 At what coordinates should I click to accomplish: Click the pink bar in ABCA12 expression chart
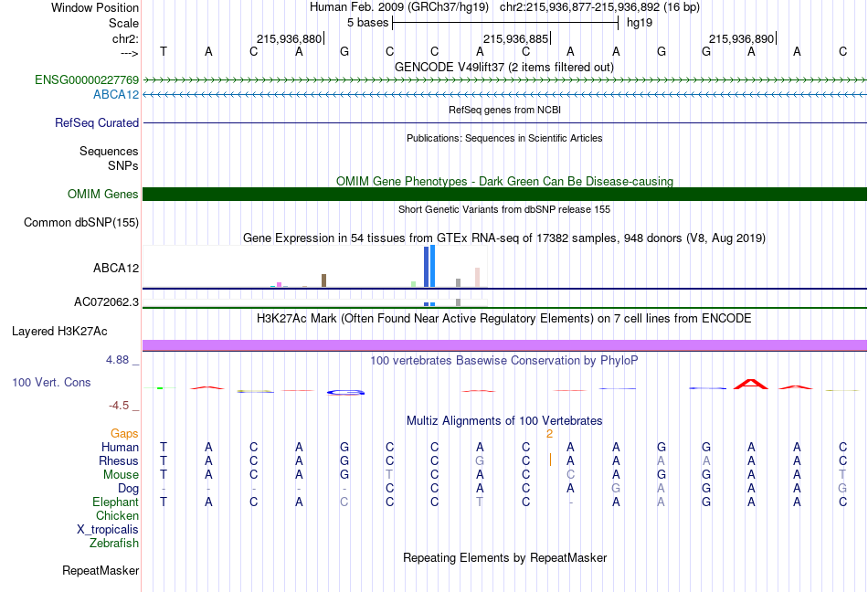click(477, 277)
